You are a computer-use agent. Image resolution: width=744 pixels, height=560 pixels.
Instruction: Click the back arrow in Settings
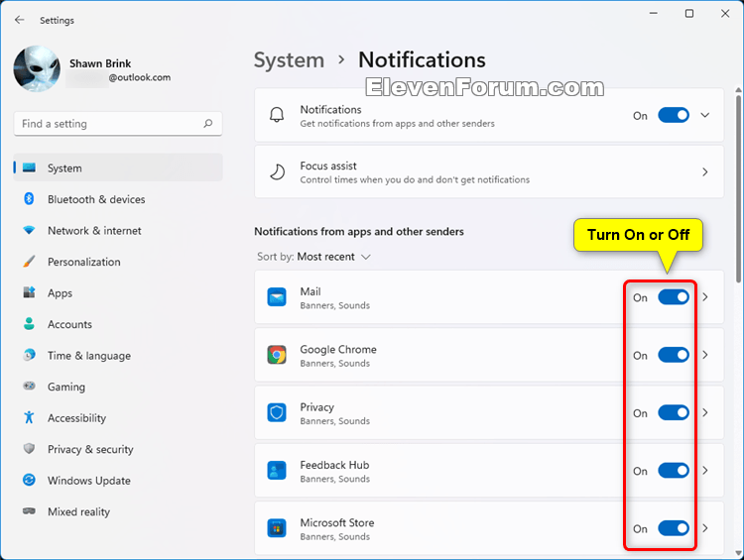click(x=20, y=20)
